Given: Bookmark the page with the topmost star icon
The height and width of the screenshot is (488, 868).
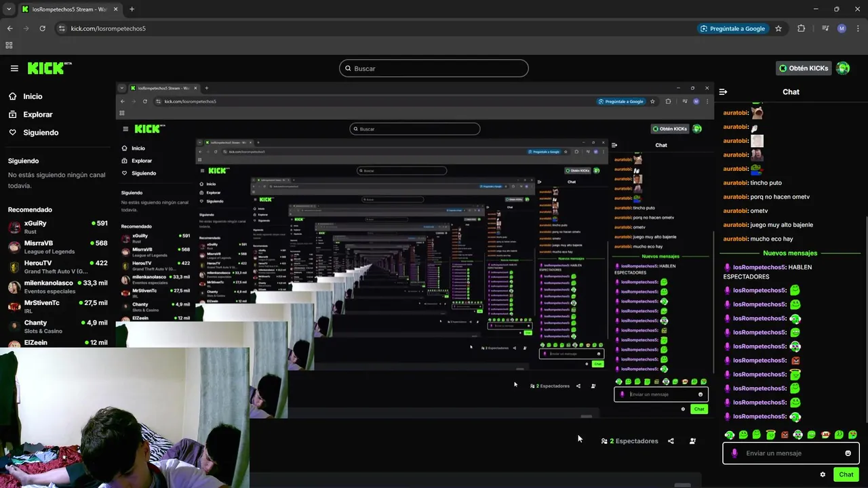Looking at the screenshot, I should [778, 28].
